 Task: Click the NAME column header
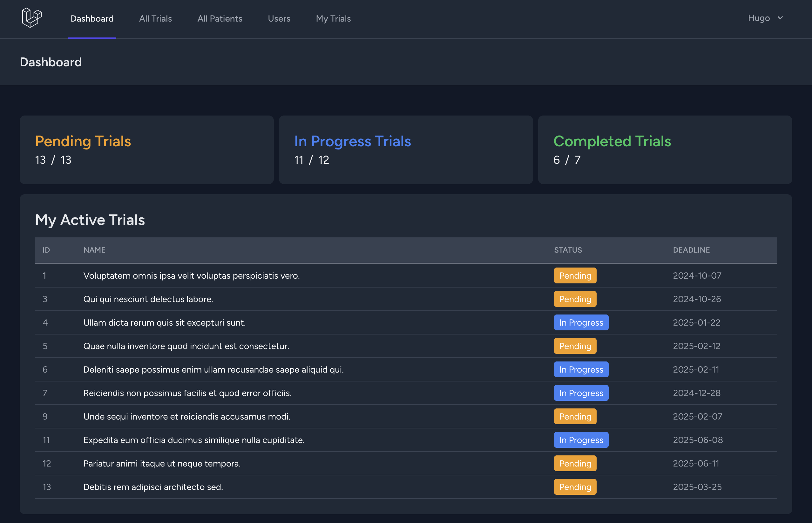(94, 250)
